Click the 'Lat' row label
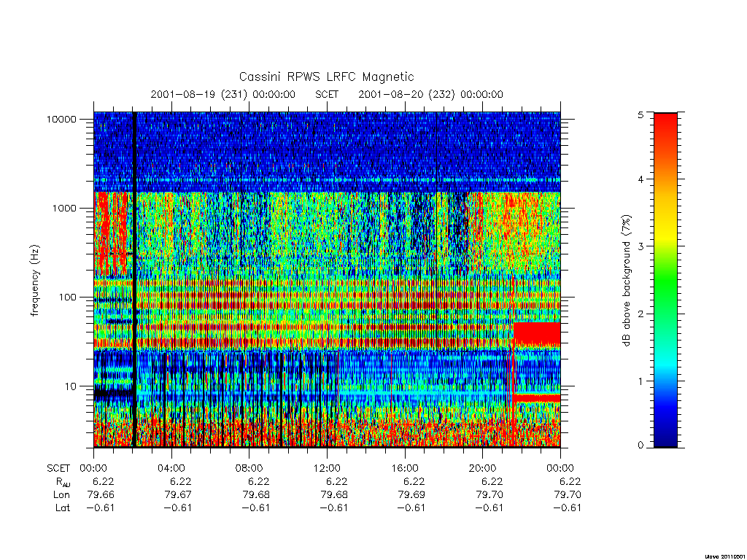Image resolution: width=747 pixels, height=560 pixels. tap(63, 507)
